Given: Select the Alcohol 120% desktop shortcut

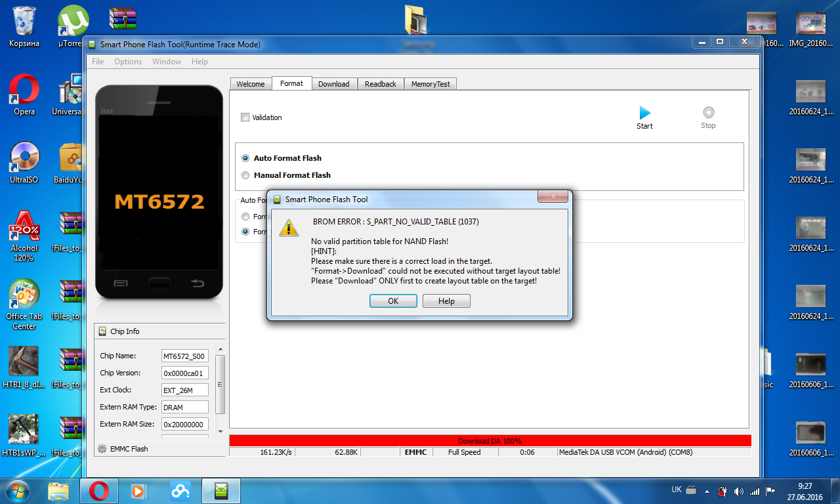Looking at the screenshot, I should (x=24, y=226).
